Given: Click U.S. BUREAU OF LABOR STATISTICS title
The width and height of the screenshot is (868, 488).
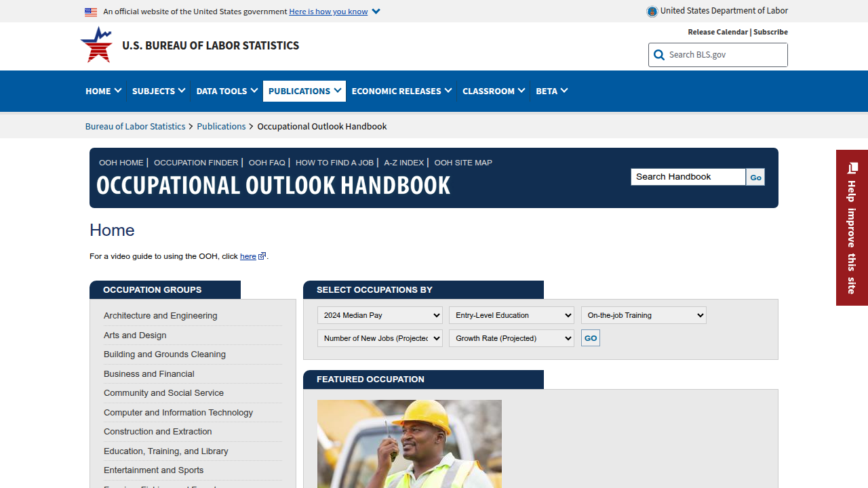Looking at the screenshot, I should [210, 45].
